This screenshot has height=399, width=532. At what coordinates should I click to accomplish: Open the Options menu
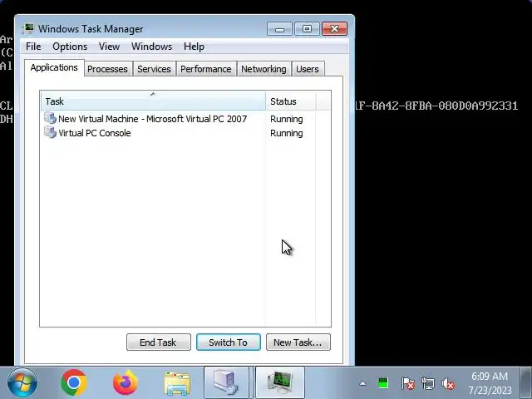click(70, 47)
